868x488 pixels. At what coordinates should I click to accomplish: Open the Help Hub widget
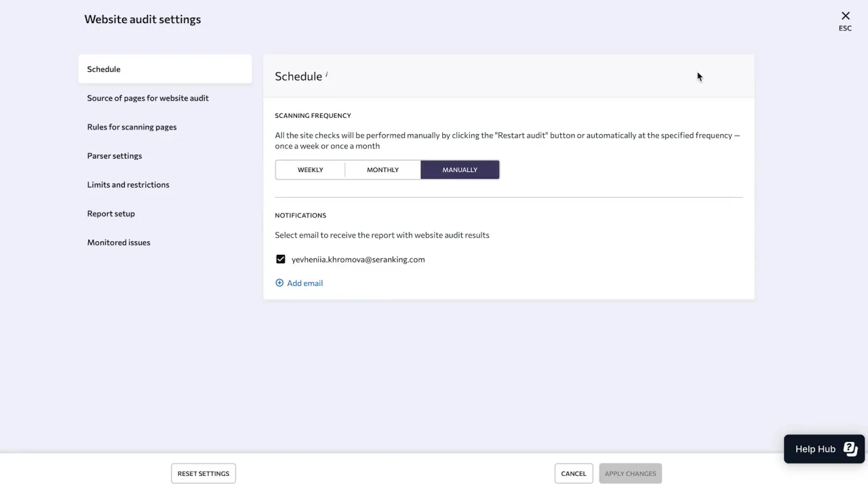click(824, 449)
